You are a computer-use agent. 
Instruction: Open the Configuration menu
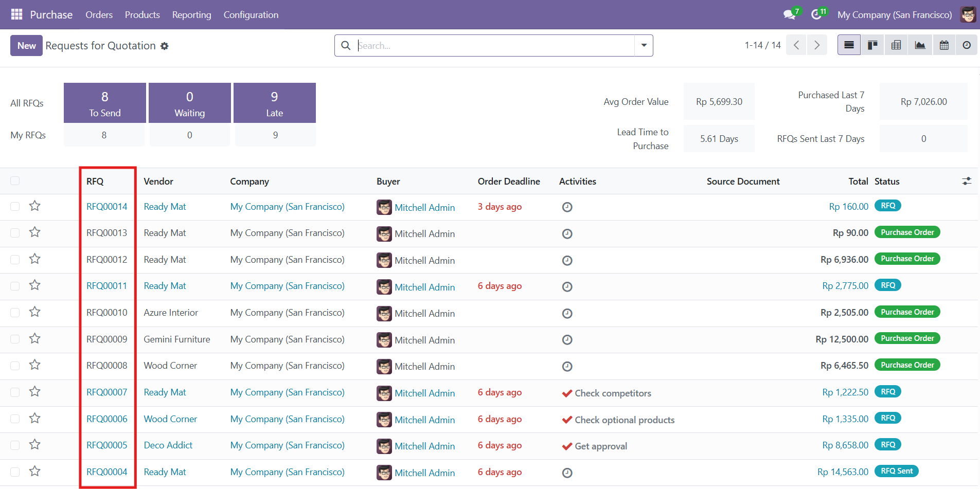point(251,15)
